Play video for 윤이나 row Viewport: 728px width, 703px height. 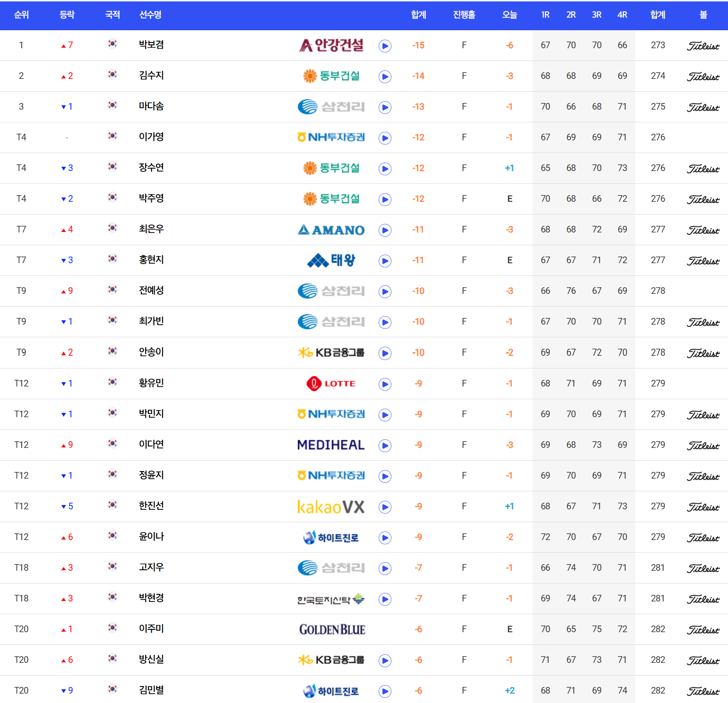(385, 538)
